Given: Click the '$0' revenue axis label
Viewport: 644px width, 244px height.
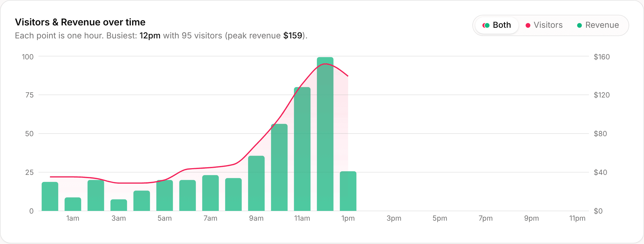Looking at the screenshot, I should [x=598, y=211].
